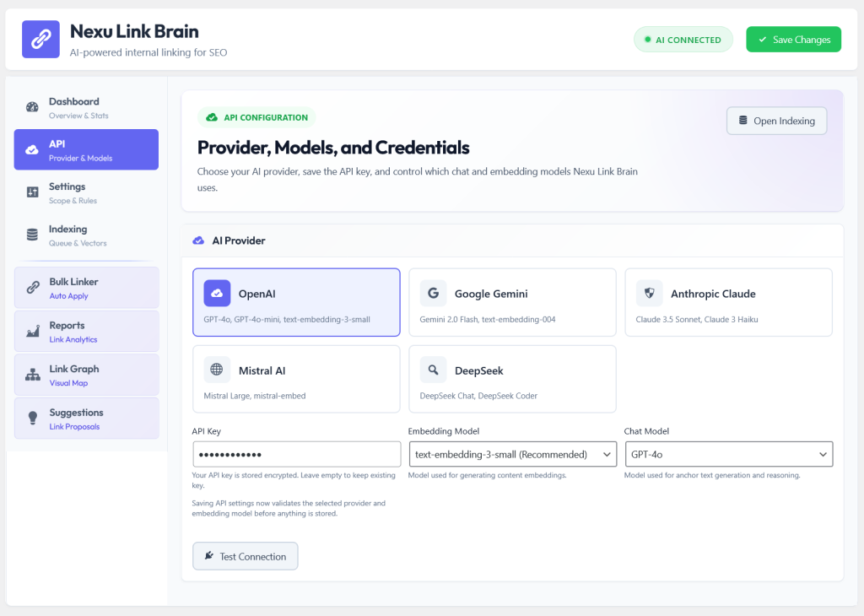Screen dimensions: 864x616
Task: Focus the API Key password field
Action: (296, 454)
